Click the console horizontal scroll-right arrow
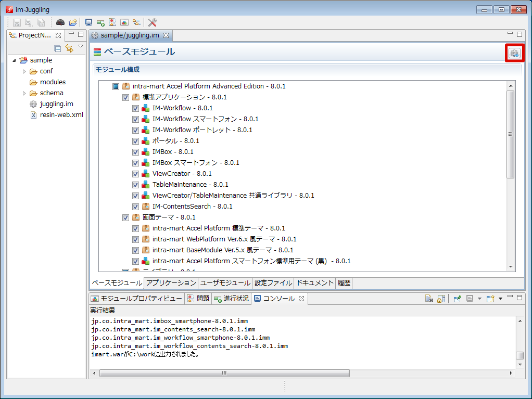532x399 pixels. click(x=511, y=373)
